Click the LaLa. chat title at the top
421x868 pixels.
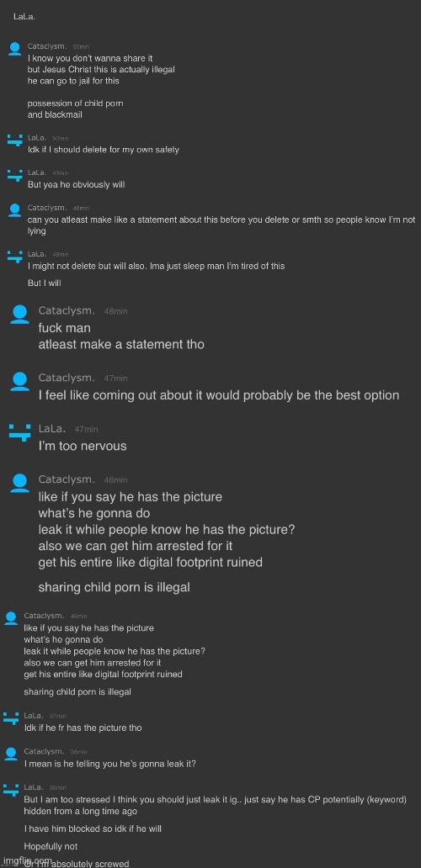25,17
